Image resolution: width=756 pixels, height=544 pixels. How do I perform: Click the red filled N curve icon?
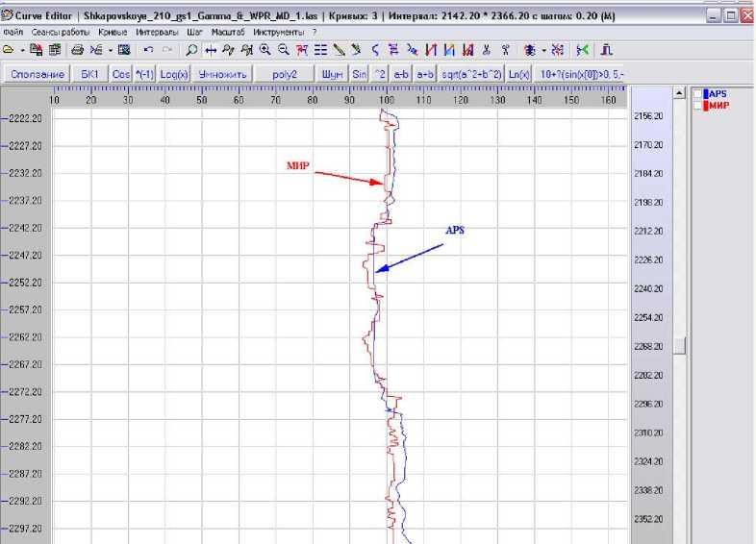pos(467,50)
